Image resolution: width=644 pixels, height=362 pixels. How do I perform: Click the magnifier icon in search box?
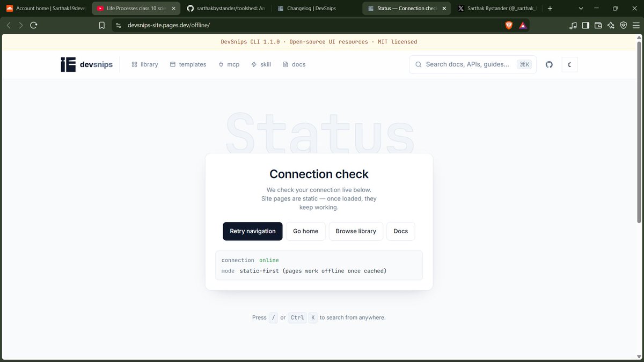tap(419, 64)
